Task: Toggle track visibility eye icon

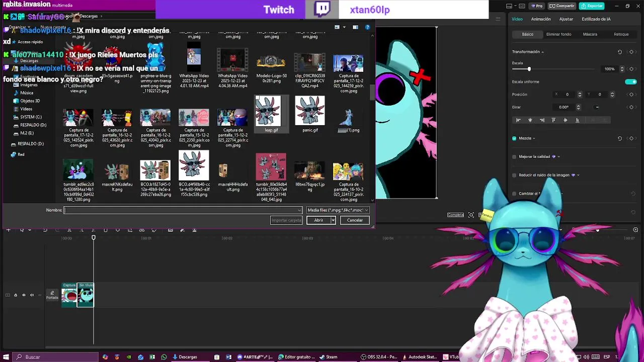Action: (x=24, y=295)
